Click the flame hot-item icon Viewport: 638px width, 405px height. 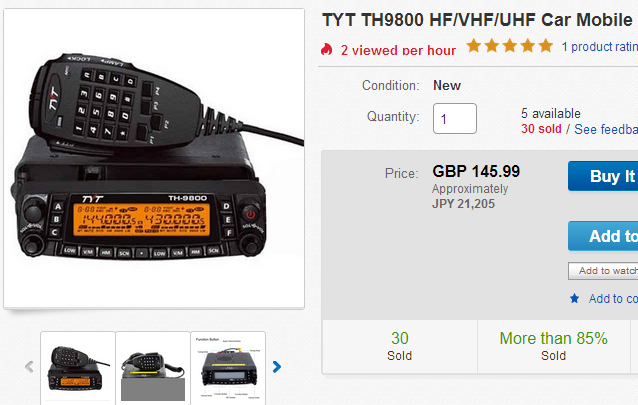[x=326, y=49]
